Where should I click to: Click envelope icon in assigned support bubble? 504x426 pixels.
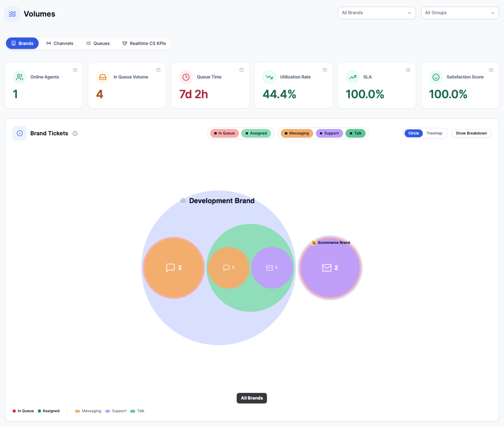click(270, 268)
